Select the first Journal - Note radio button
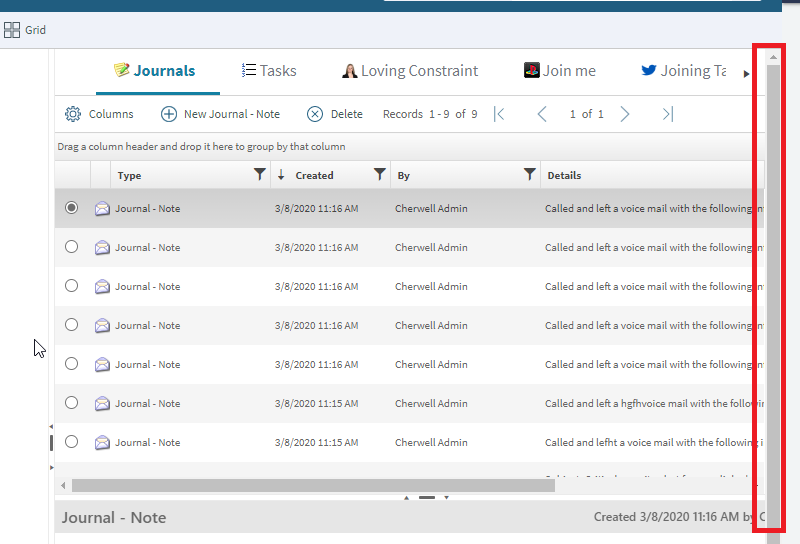The width and height of the screenshot is (800, 544). [71, 208]
